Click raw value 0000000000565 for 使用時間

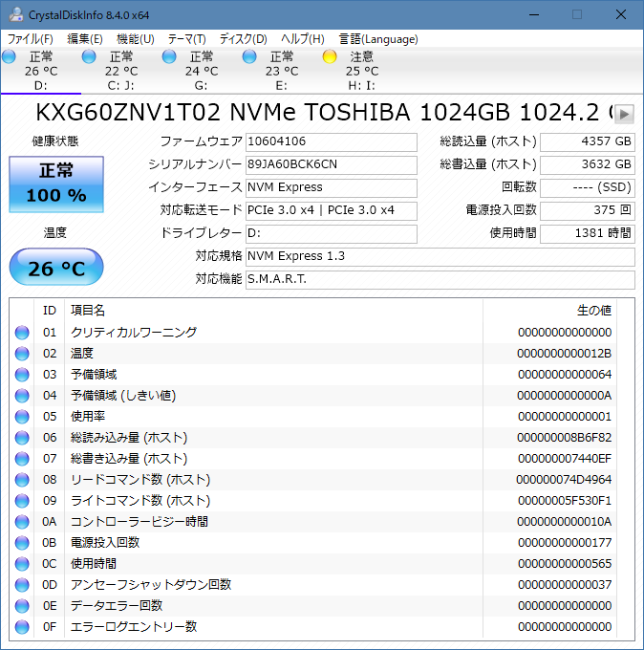pos(565,564)
